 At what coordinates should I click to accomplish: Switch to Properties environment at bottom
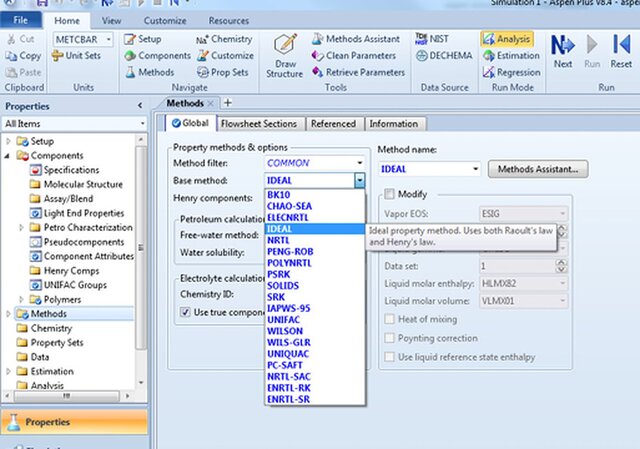coord(74,422)
